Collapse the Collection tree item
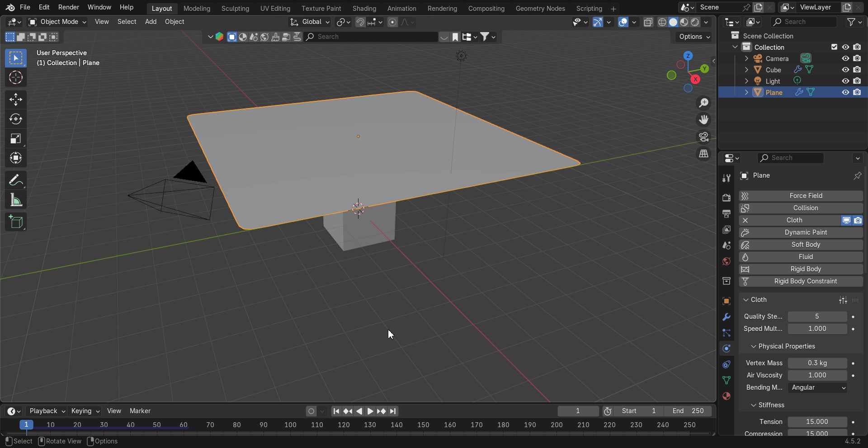Screen dimensions: 868x448 [735, 47]
